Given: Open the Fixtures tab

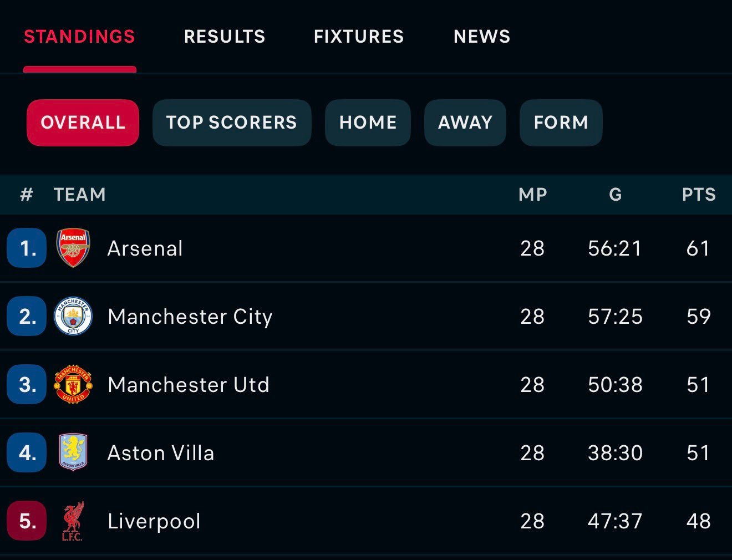Looking at the screenshot, I should point(359,37).
